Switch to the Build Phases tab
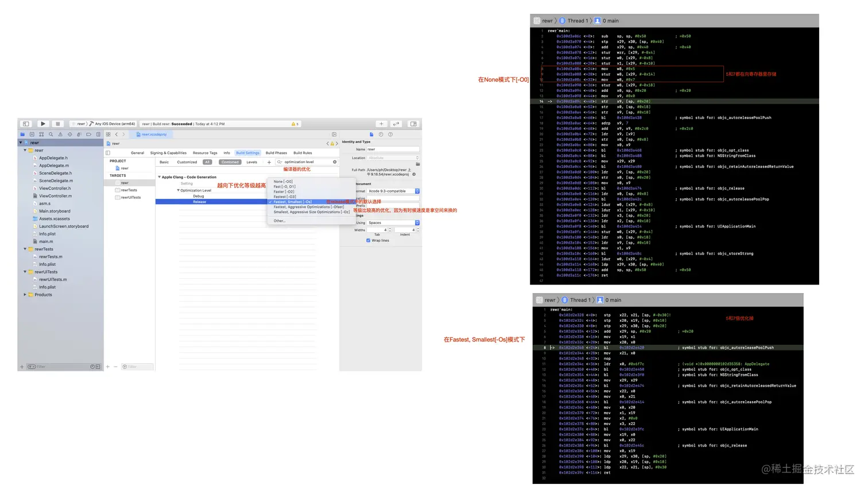 (x=276, y=153)
